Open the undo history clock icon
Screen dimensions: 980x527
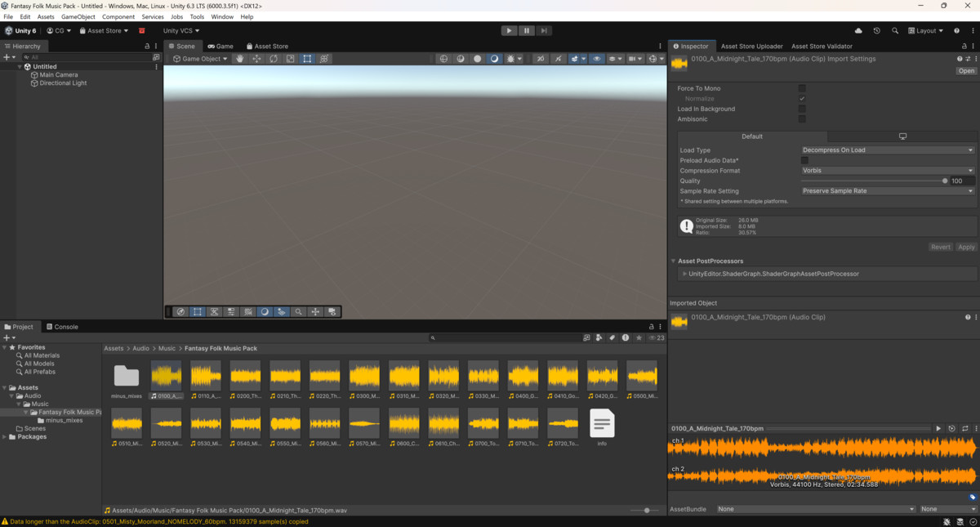(876, 31)
